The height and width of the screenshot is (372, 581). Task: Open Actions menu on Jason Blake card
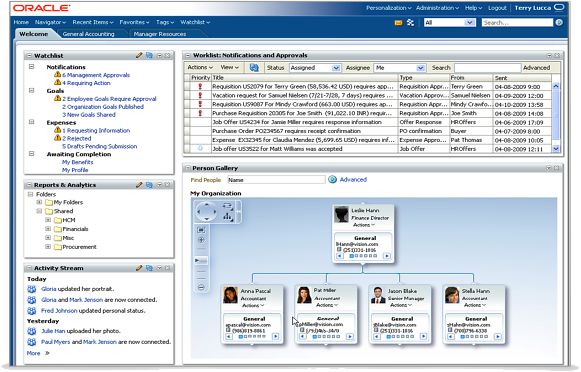401,305
